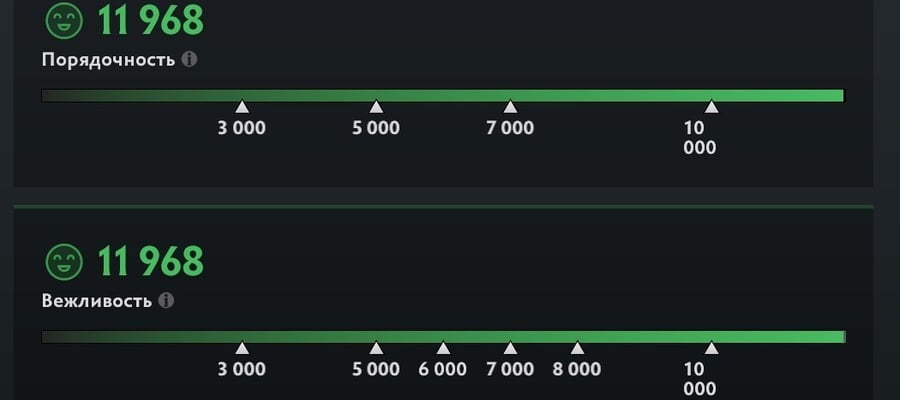The width and height of the screenshot is (900, 400).
Task: Click the 7 000 triangle marker under Порядочность bar
Action: click(x=510, y=107)
